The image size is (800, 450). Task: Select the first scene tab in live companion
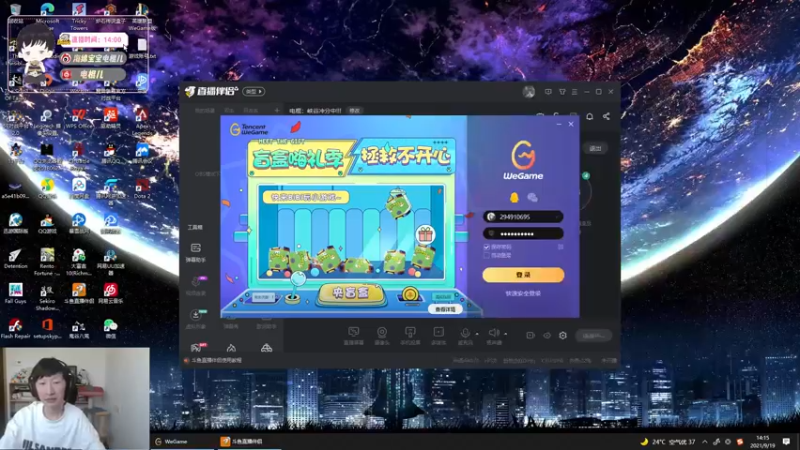click(205, 110)
